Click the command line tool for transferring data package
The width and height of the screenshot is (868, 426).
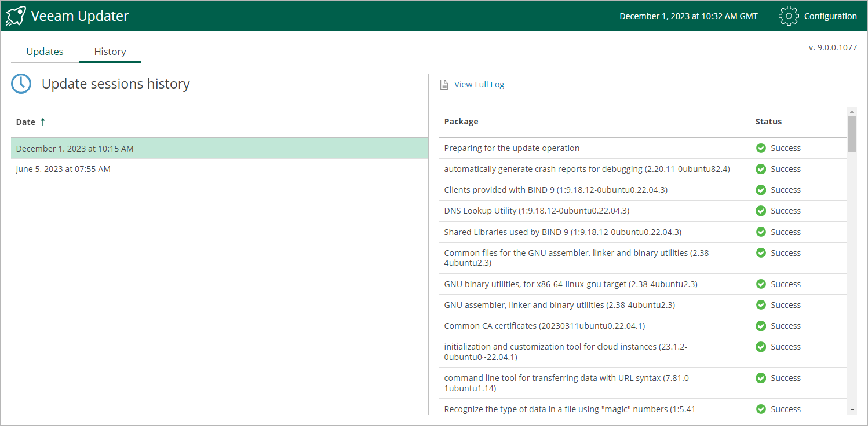coord(568,383)
